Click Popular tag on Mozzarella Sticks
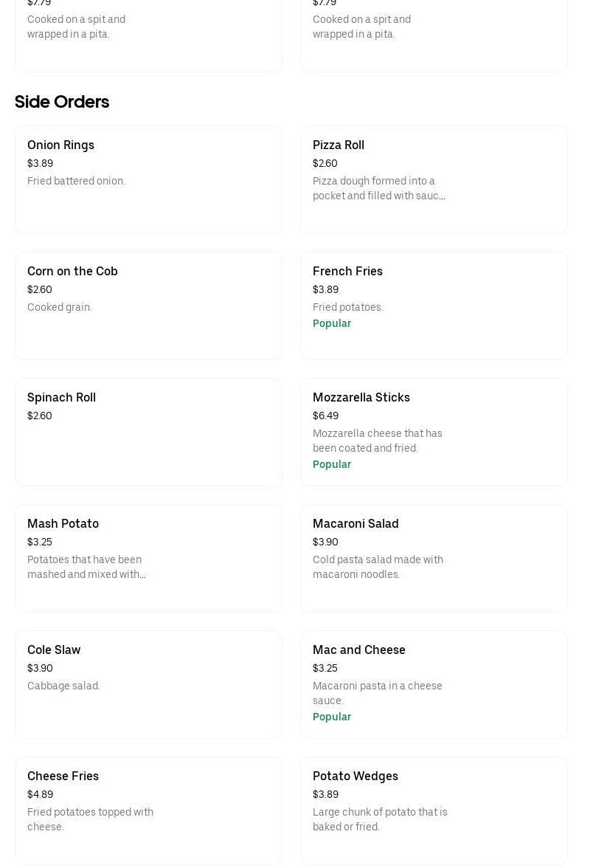593x868 pixels. (x=332, y=464)
